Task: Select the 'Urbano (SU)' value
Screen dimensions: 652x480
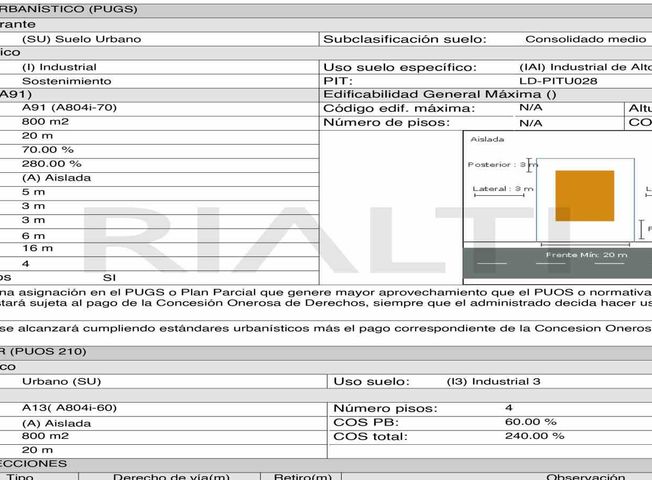Action: click(x=62, y=381)
